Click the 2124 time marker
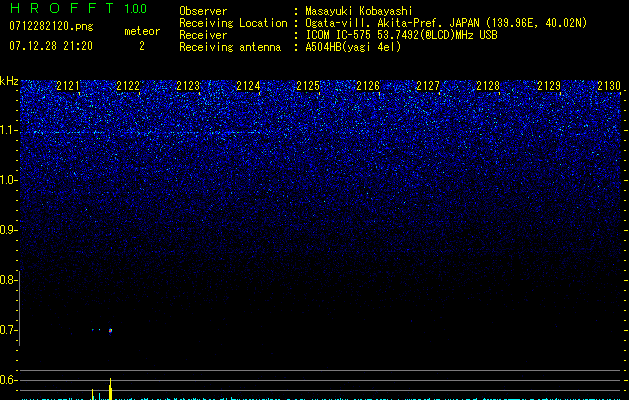Viewport: 629px width, 400px height. pyautogui.click(x=248, y=86)
